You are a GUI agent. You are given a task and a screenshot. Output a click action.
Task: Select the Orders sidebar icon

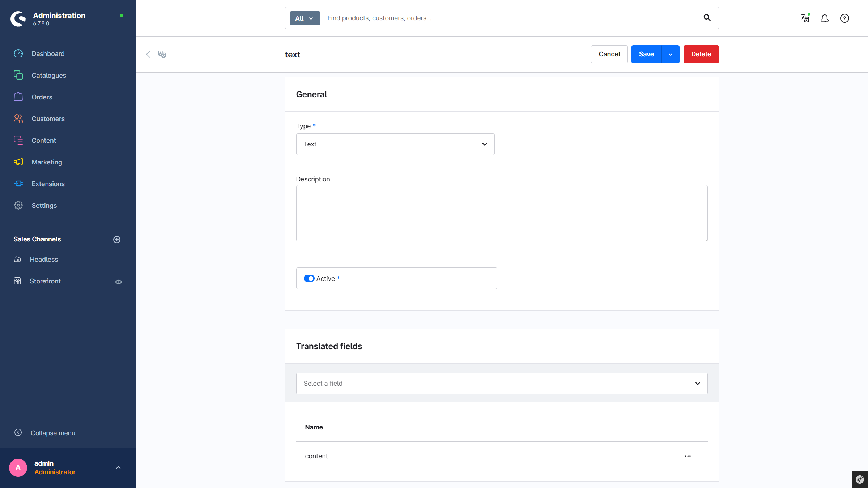click(18, 97)
